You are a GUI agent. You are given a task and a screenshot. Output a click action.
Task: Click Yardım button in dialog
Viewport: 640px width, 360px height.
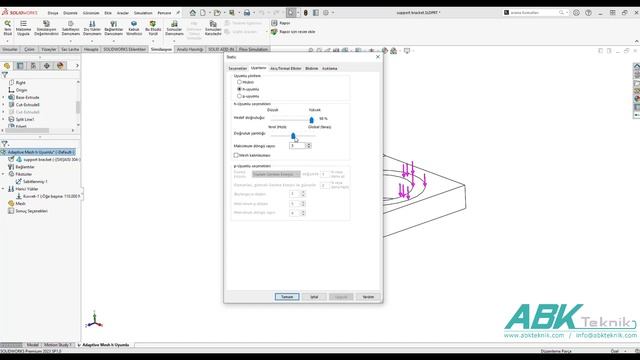click(368, 297)
